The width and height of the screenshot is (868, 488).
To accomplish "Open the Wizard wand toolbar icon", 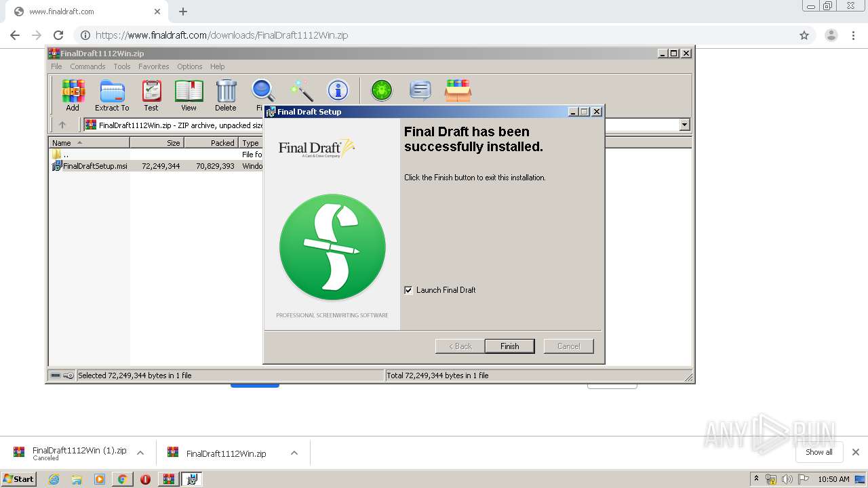I will [301, 91].
